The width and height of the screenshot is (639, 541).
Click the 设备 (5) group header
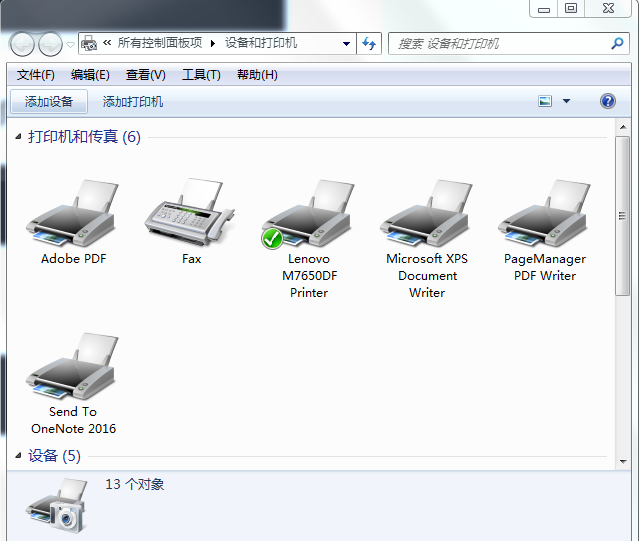pos(54,455)
